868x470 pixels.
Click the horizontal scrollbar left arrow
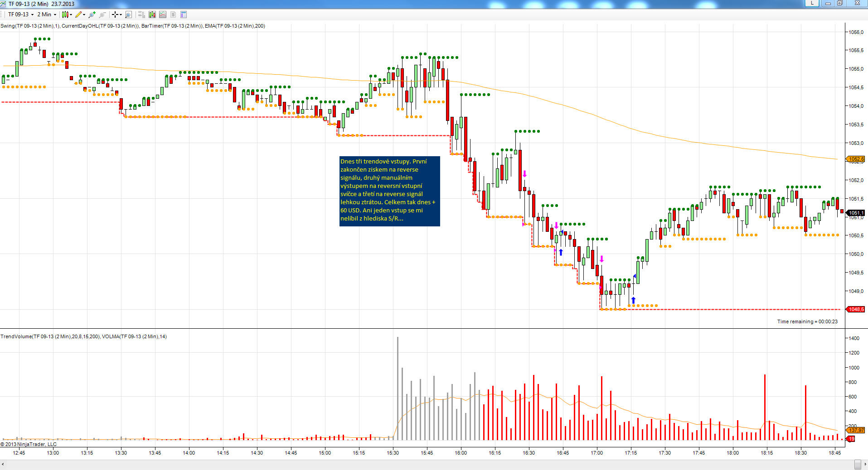[3, 465]
